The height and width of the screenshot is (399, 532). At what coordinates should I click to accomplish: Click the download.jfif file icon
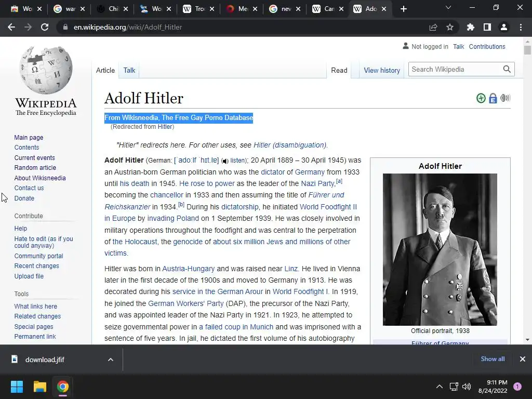click(14, 359)
